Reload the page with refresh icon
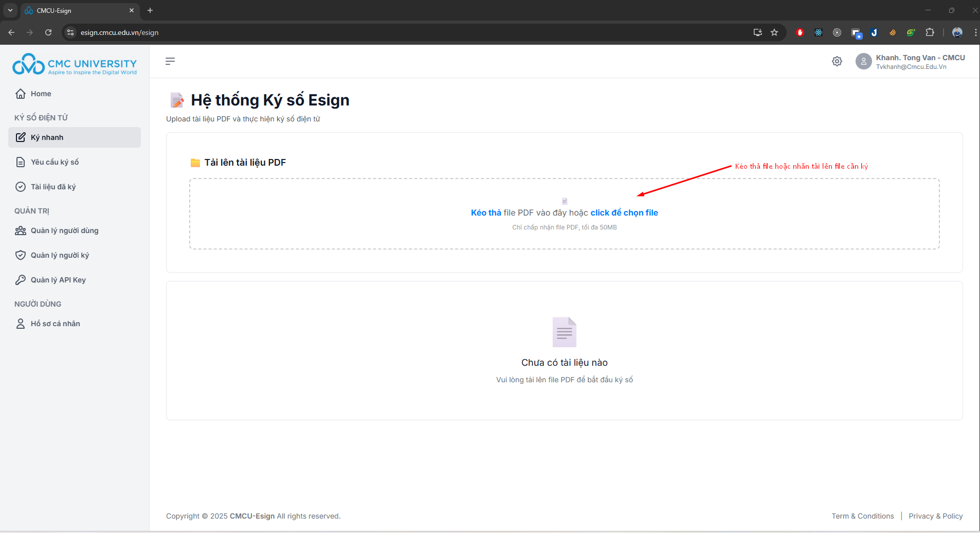980x533 pixels. click(x=48, y=32)
